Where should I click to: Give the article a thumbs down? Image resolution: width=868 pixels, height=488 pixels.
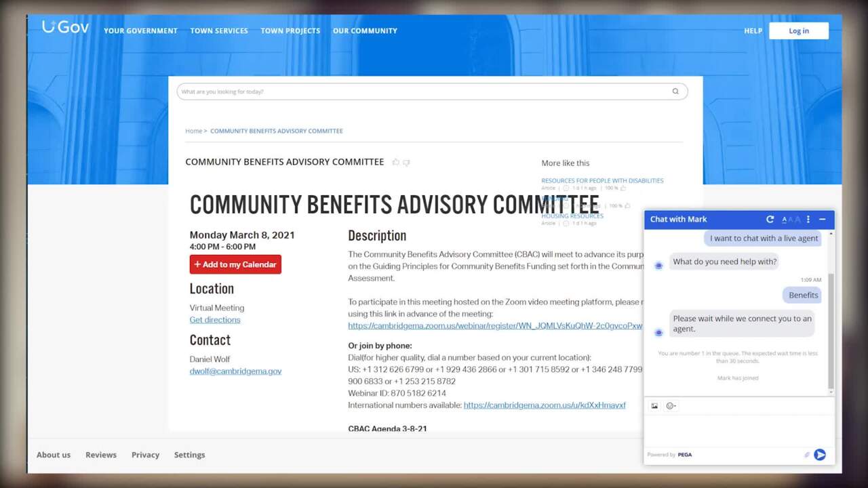(x=406, y=163)
